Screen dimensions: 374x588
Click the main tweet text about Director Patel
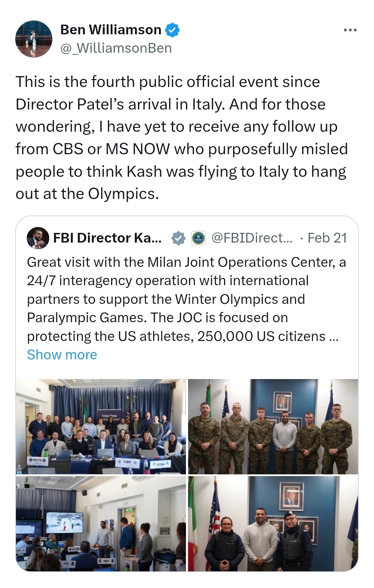tap(181, 138)
